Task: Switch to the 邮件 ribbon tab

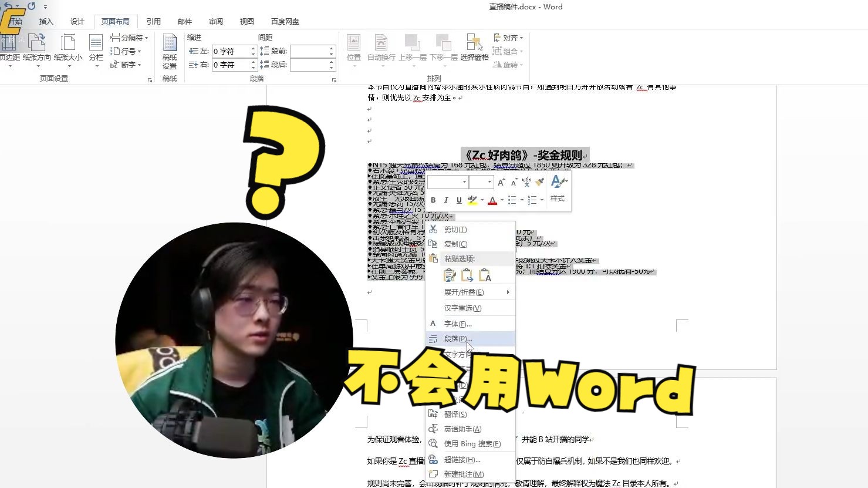Action: [x=185, y=21]
